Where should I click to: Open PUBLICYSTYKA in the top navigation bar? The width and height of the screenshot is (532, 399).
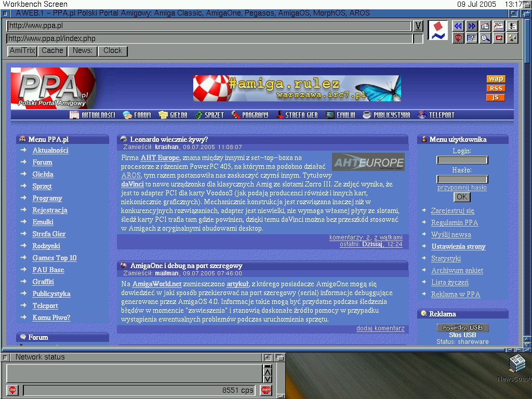pyautogui.click(x=387, y=115)
